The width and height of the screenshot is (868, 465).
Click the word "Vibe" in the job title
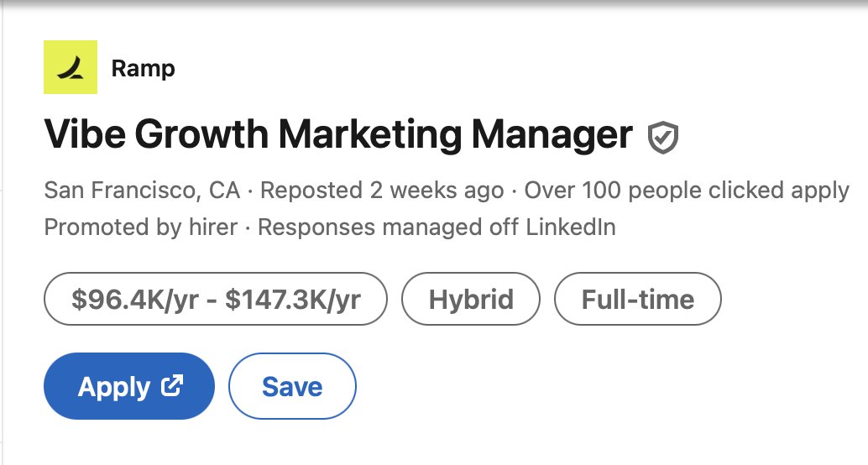coord(82,134)
